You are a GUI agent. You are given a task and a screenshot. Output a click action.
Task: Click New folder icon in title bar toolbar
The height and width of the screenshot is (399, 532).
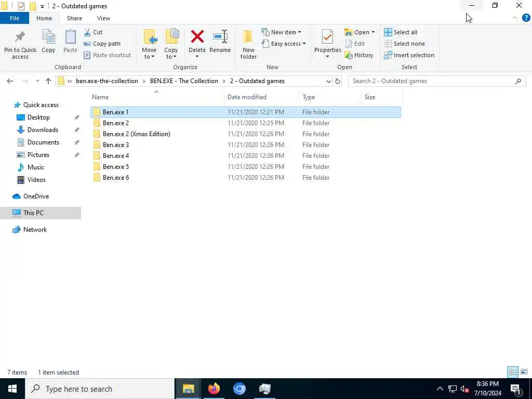[33, 6]
